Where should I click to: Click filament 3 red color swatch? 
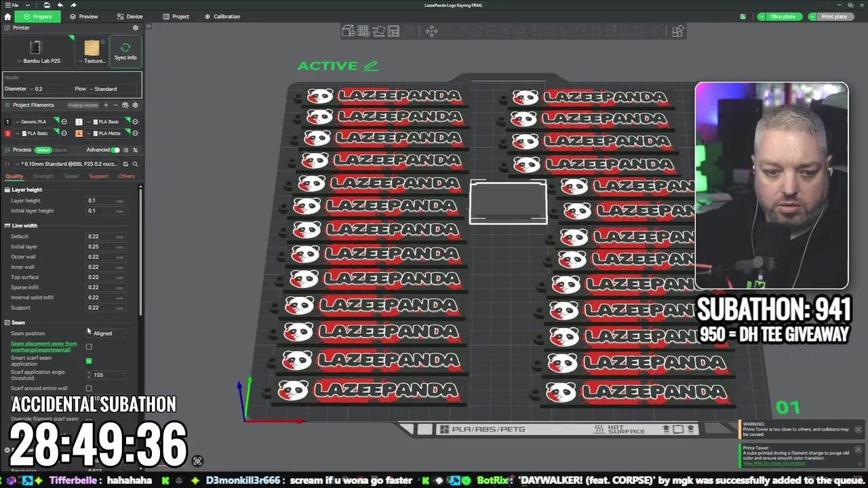[x=7, y=134]
